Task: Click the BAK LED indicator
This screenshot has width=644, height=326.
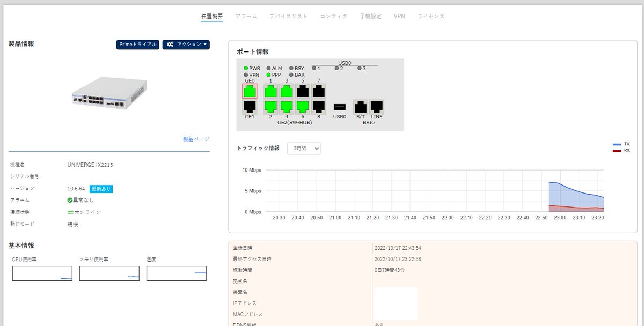Action: [x=291, y=75]
